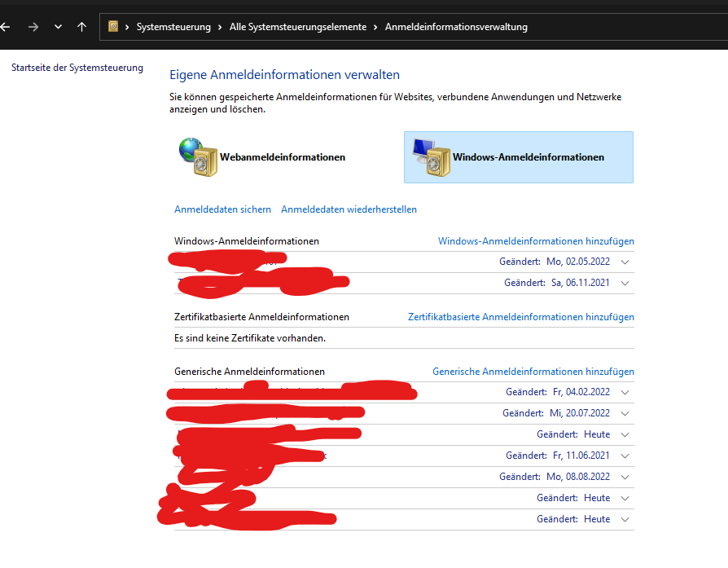
Task: Click the up-one-level arrow icon
Action: coord(81,26)
